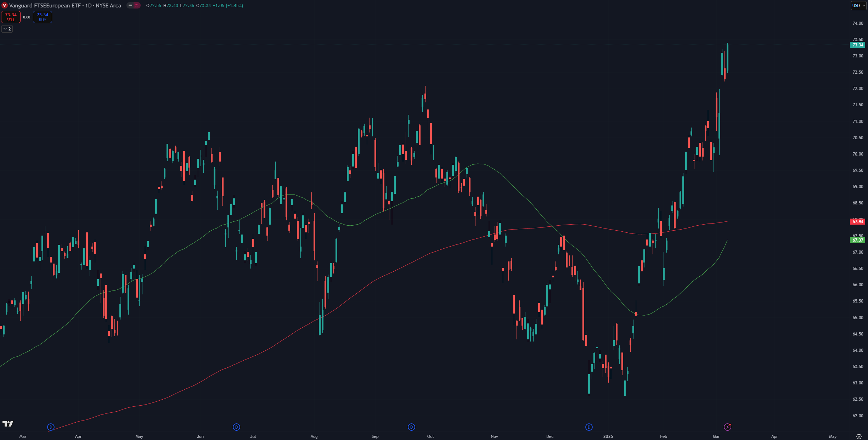Toggle the gray dash data mode indicator

pos(130,5)
